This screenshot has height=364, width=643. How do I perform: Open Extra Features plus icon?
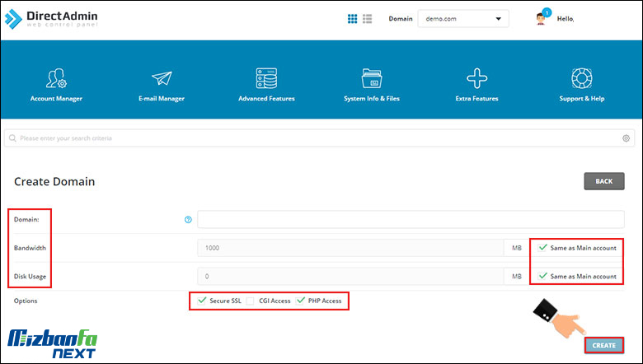(476, 78)
